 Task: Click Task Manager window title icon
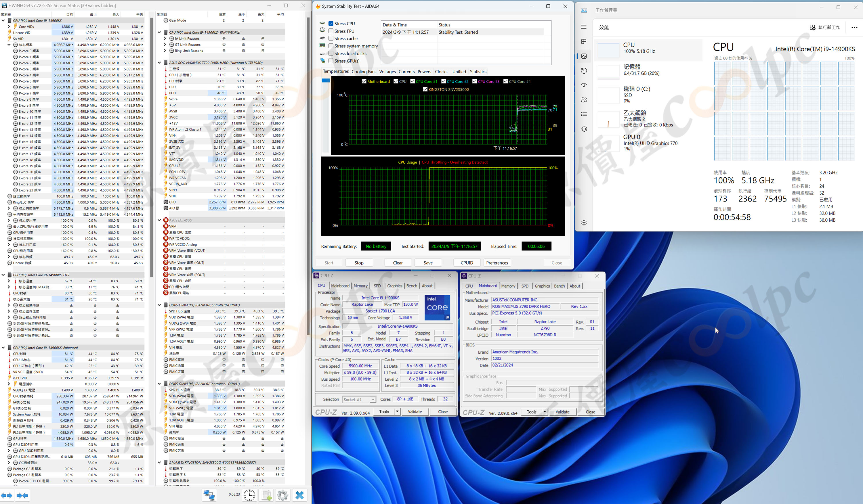584,10
